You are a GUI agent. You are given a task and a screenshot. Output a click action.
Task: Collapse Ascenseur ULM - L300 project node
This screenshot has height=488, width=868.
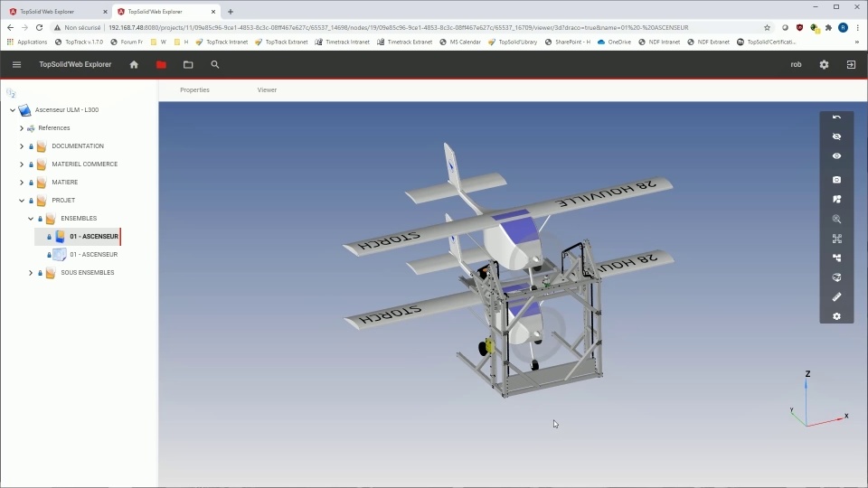pyautogui.click(x=12, y=110)
